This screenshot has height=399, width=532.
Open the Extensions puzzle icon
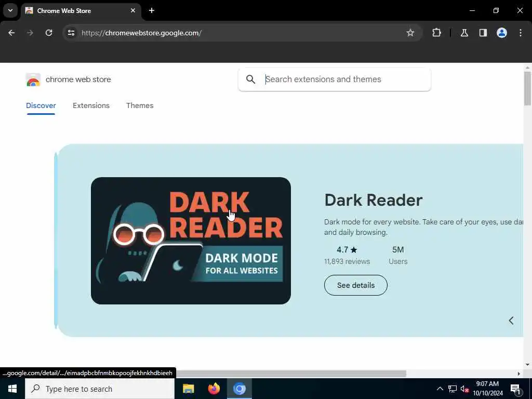[436, 33]
